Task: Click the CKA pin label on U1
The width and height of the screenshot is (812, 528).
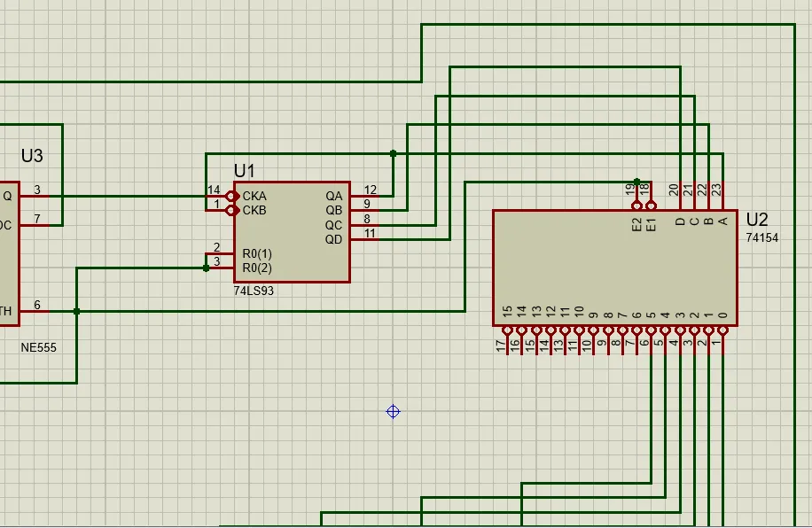Action: (x=254, y=196)
